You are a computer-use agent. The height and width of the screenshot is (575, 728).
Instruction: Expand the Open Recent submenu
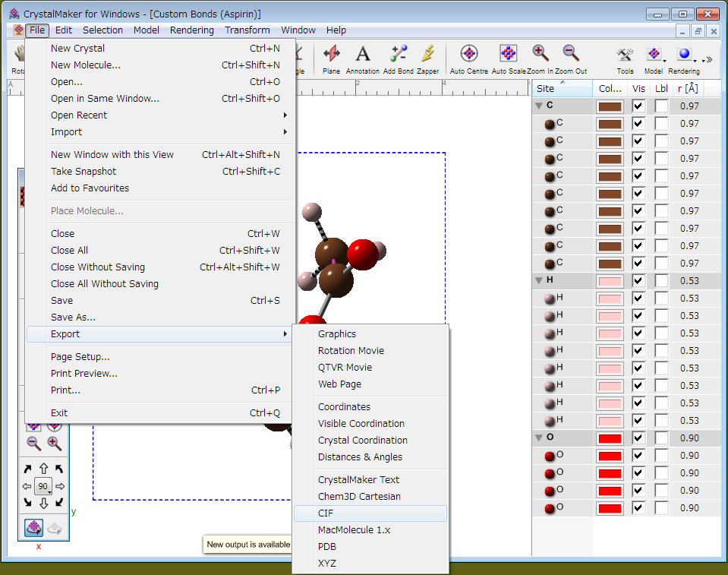pyautogui.click(x=160, y=115)
